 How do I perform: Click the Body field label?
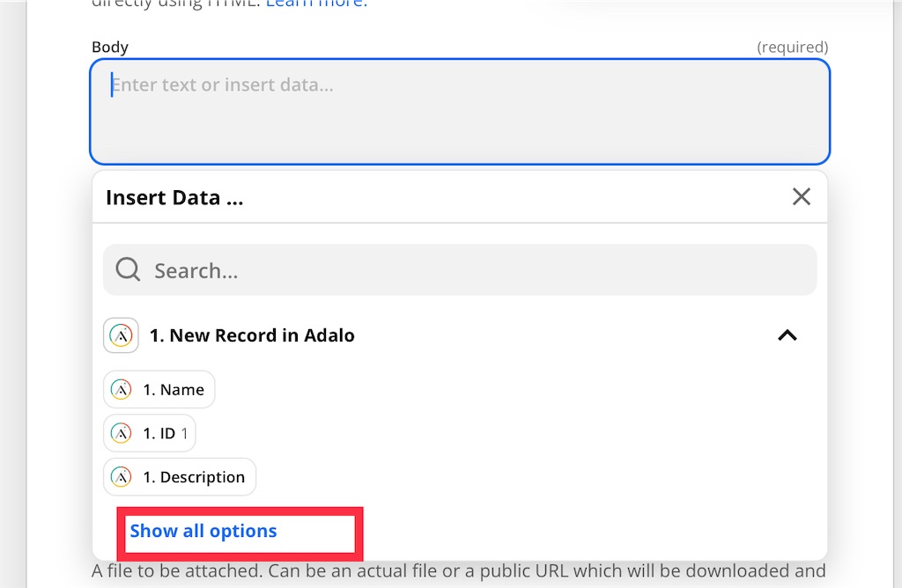pyautogui.click(x=110, y=47)
